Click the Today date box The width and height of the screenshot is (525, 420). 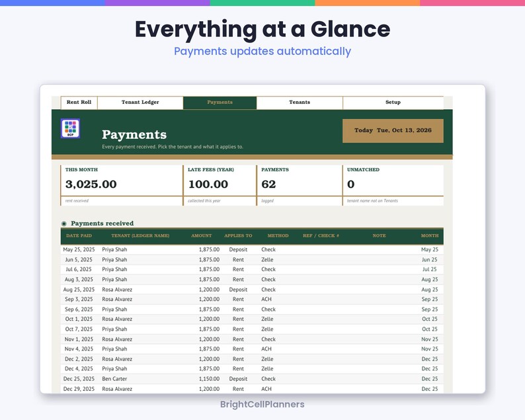393,130
